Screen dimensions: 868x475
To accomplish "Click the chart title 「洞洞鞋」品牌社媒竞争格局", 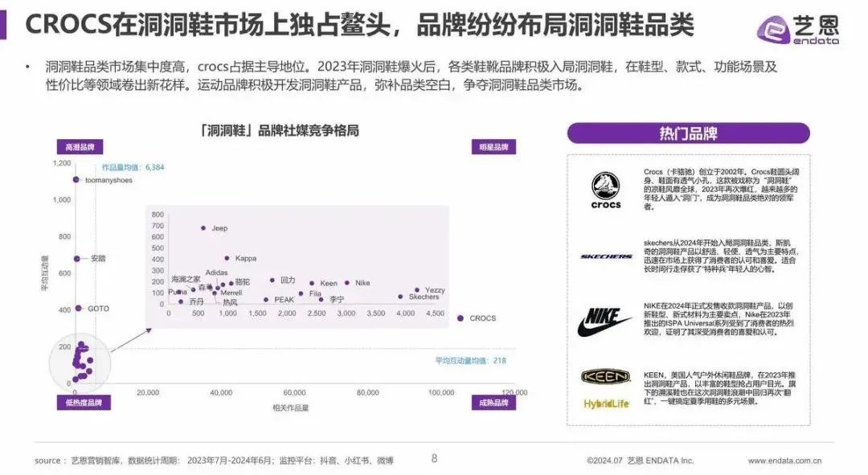I will point(280,131).
